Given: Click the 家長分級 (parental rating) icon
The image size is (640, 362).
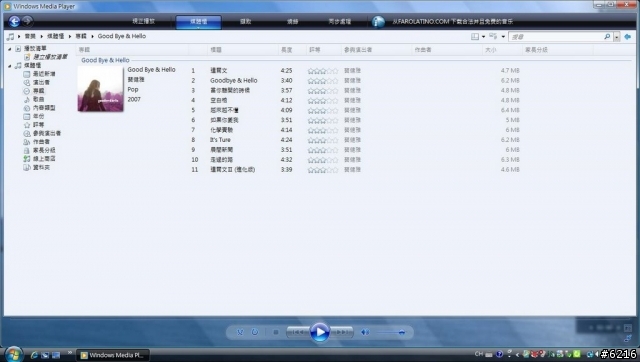Looking at the screenshot, I should coord(27,151).
